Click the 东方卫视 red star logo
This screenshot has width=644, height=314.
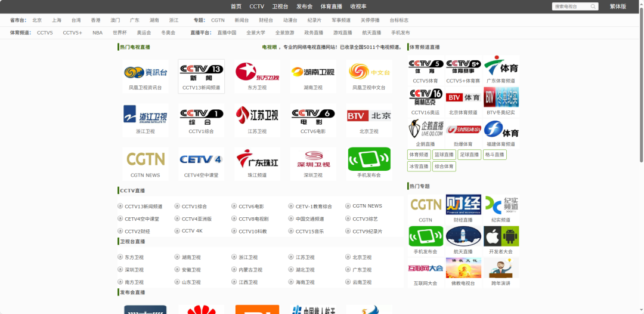point(257,72)
